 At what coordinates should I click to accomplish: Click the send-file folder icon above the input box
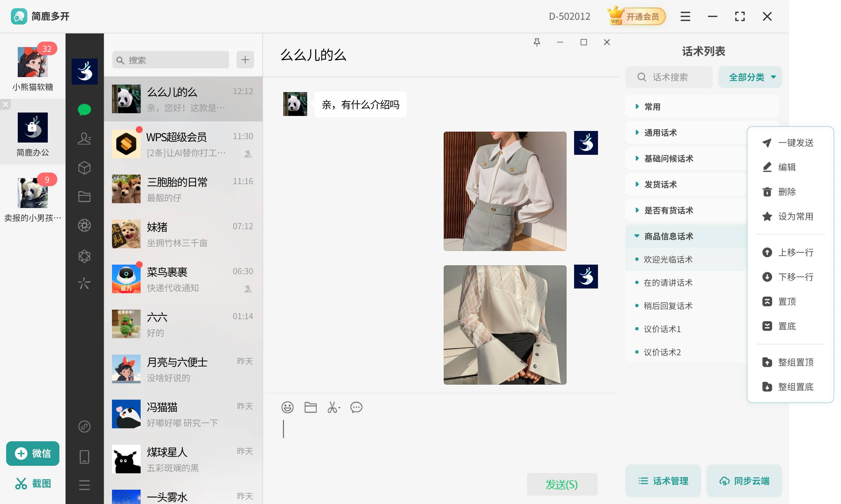310,407
